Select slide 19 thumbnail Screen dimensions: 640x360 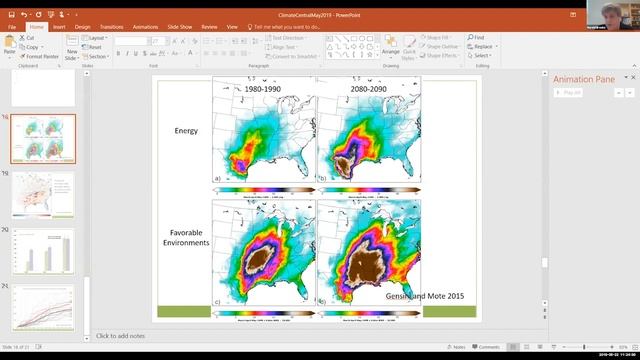43,195
